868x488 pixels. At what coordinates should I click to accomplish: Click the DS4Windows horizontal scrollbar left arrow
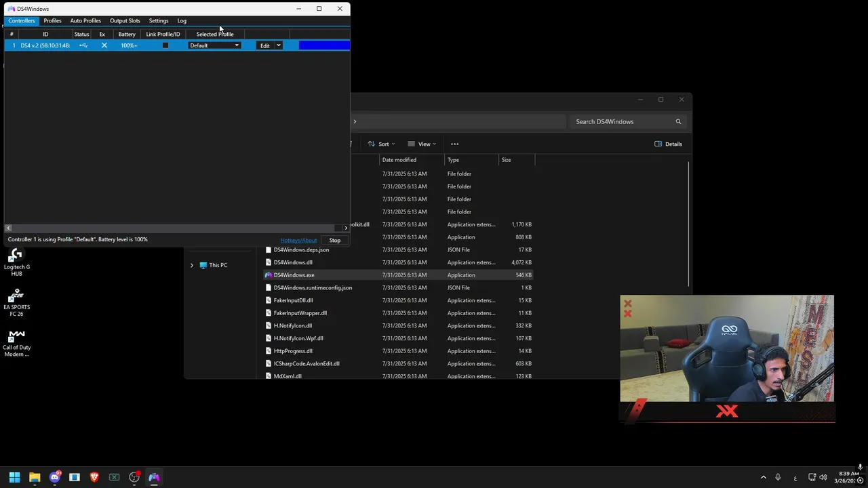[x=8, y=228]
